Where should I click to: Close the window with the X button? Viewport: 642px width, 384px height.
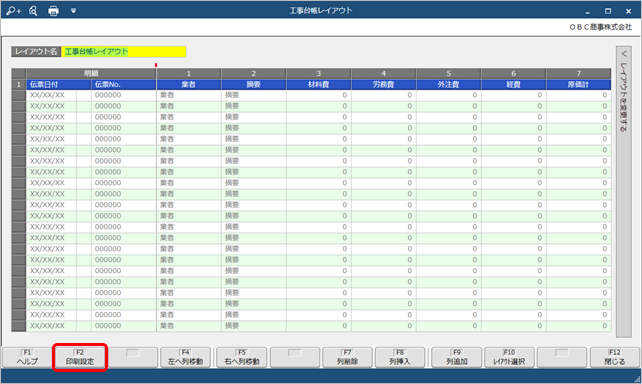tap(628, 11)
